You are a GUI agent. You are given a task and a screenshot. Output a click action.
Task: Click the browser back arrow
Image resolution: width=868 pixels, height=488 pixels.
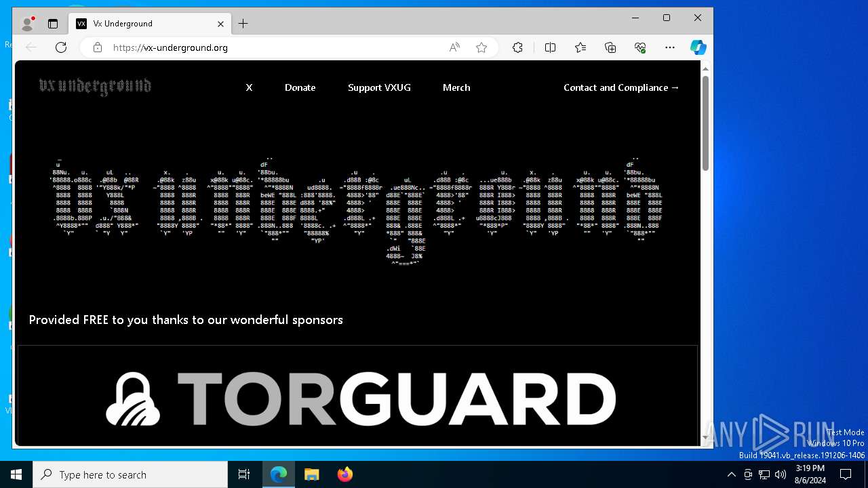(31, 47)
